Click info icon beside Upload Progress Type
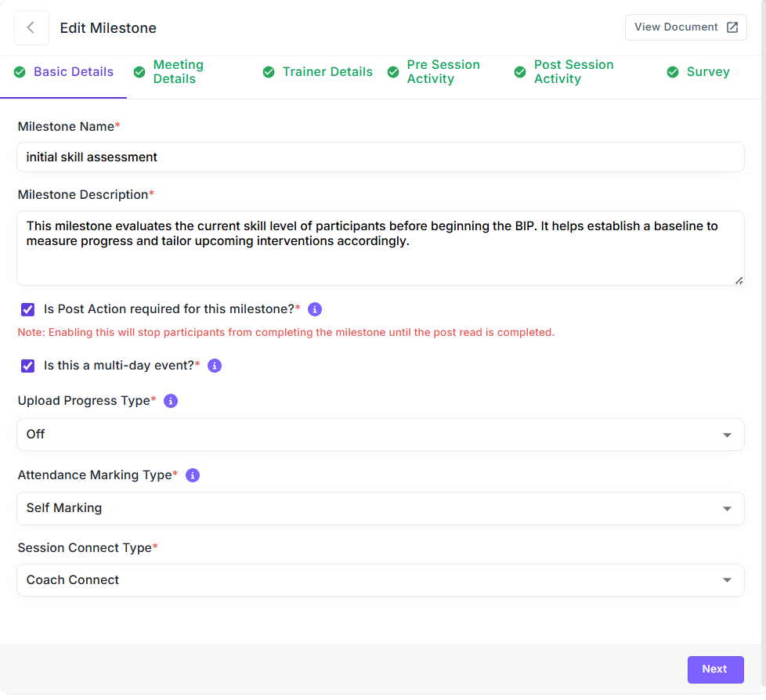Viewport: 766px width, 700px height. click(x=171, y=401)
